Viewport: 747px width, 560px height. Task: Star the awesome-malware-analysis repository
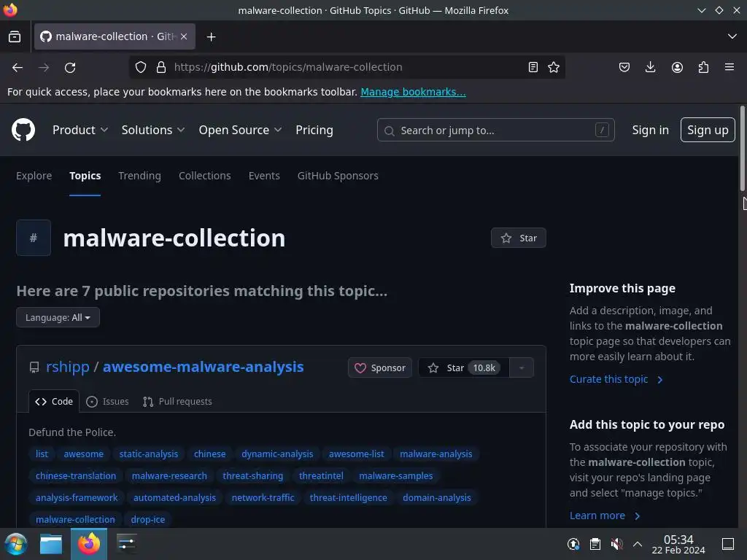point(463,367)
